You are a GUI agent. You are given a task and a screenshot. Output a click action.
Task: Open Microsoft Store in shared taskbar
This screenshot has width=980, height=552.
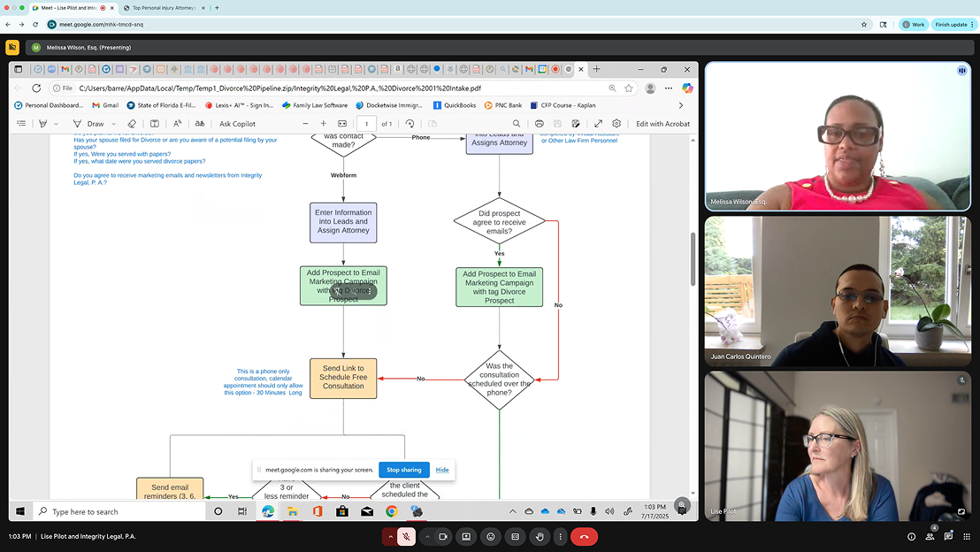click(x=342, y=511)
